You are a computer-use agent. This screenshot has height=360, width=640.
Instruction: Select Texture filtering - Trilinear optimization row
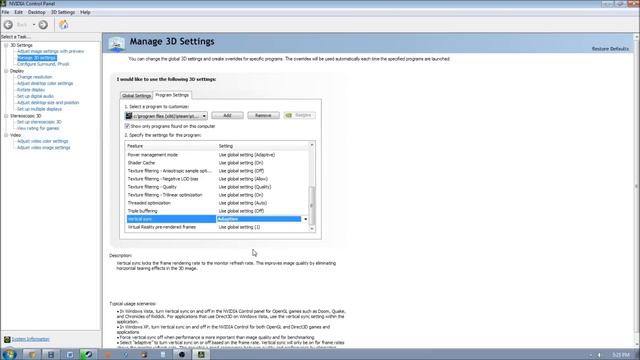[218, 195]
